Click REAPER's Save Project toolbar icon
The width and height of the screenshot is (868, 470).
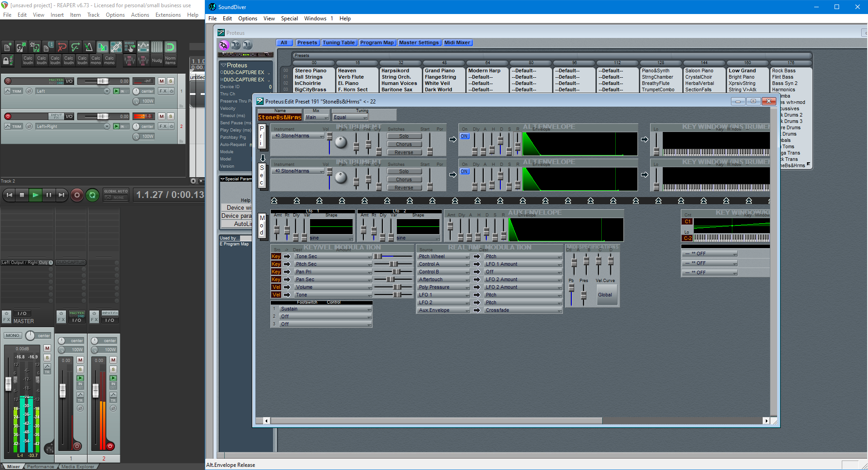tap(35, 47)
